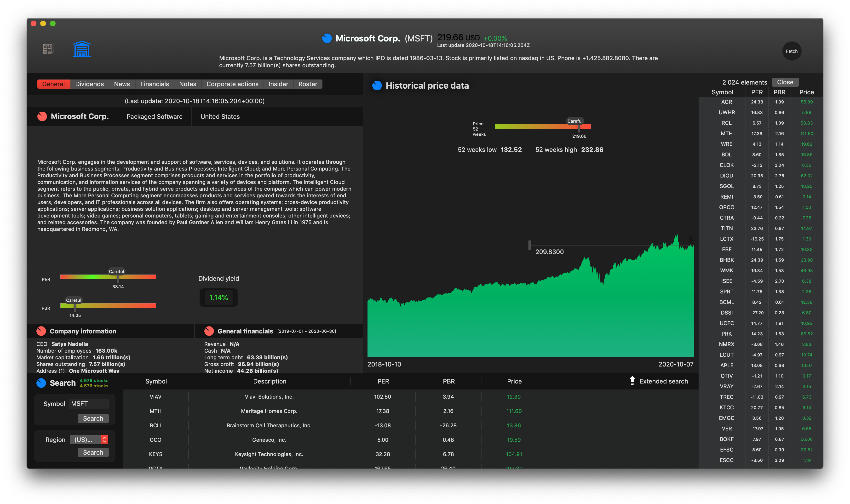Switch to the General tab
This screenshot has height=504, width=850.
coord(53,84)
